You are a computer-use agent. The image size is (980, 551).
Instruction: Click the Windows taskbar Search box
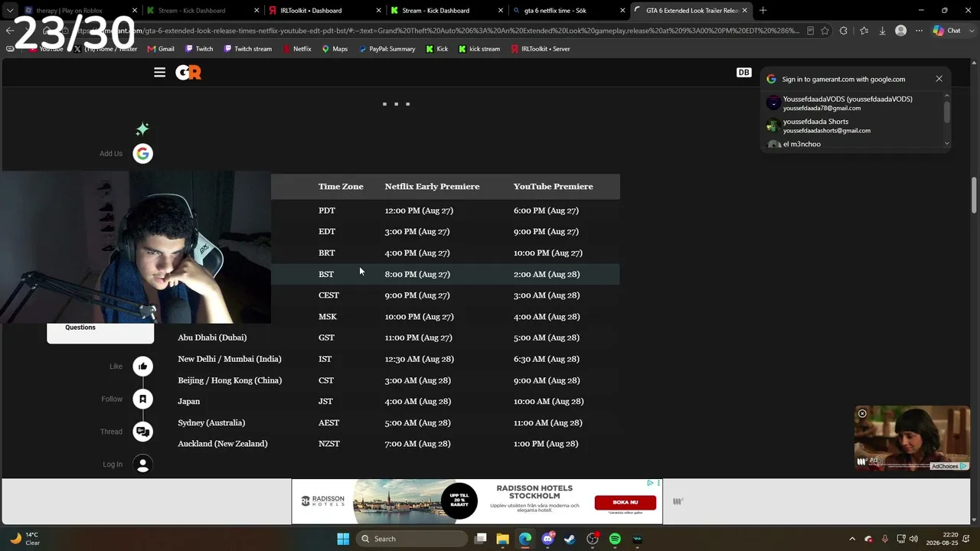click(x=413, y=539)
